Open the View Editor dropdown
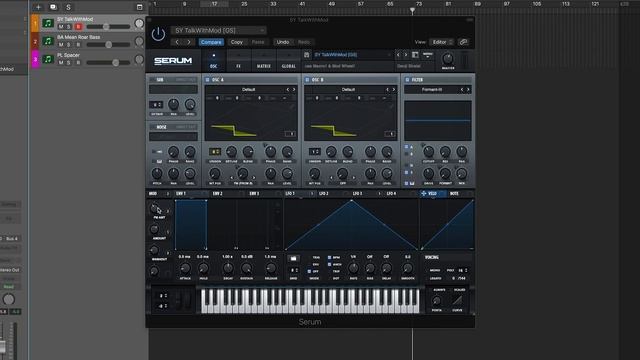The height and width of the screenshot is (360, 640). (442, 42)
